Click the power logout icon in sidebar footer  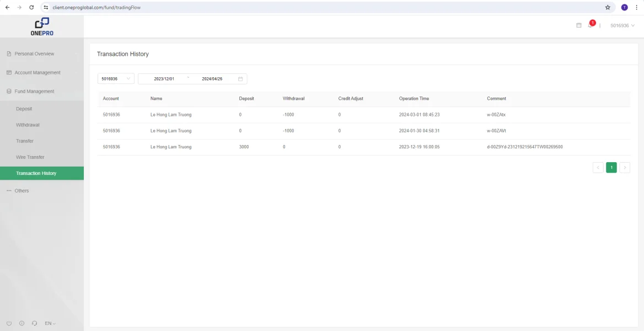pyautogui.click(x=9, y=323)
